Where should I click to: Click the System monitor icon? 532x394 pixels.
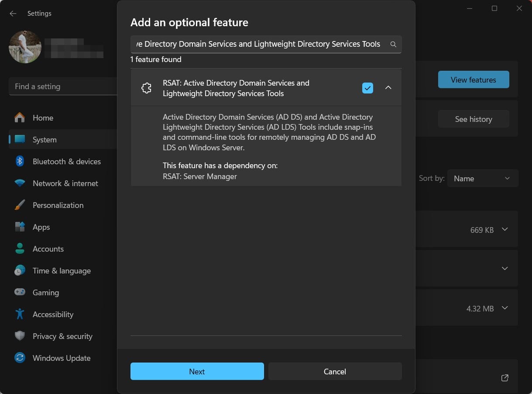(x=20, y=139)
